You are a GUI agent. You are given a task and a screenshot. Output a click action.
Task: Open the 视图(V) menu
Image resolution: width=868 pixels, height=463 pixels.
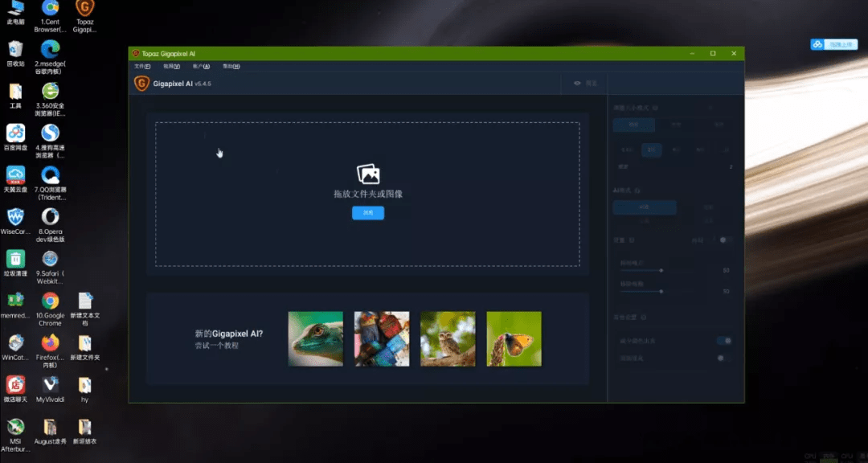[172, 67]
